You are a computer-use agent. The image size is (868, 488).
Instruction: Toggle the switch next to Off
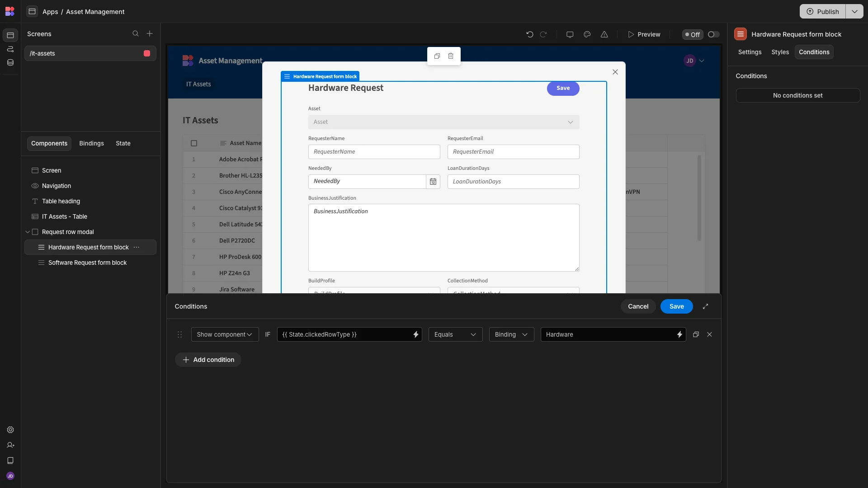tap(713, 34)
